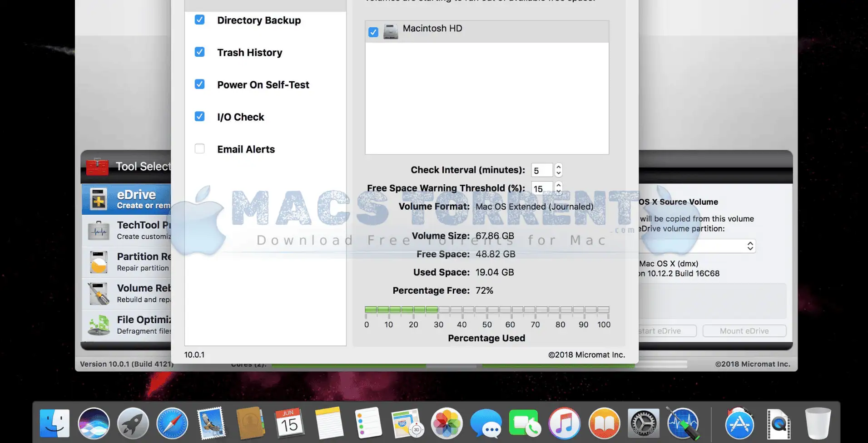Open System Preferences gear in Dock
The height and width of the screenshot is (443, 868).
tap(643, 423)
